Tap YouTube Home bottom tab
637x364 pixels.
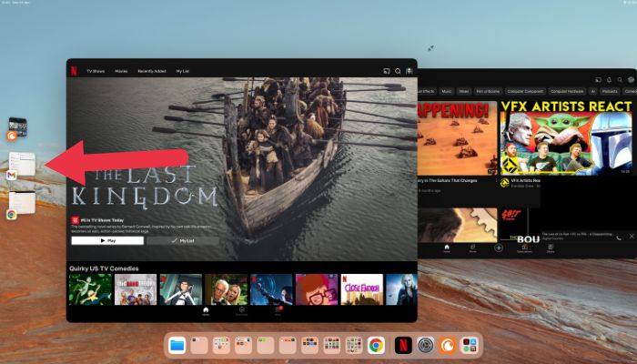[x=447, y=248]
